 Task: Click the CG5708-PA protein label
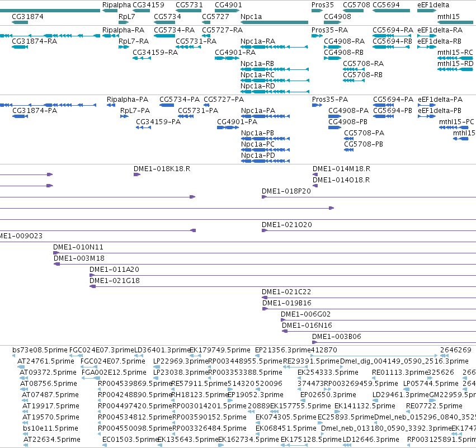click(x=364, y=133)
